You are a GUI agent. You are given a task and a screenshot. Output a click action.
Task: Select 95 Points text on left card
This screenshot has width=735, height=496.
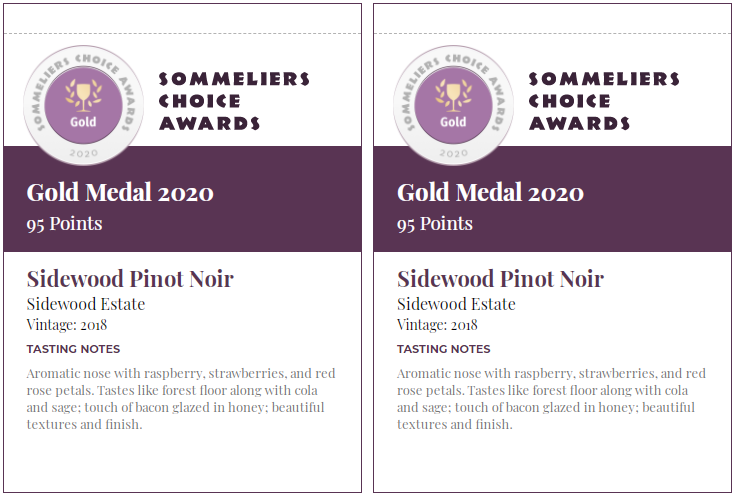[x=64, y=224]
